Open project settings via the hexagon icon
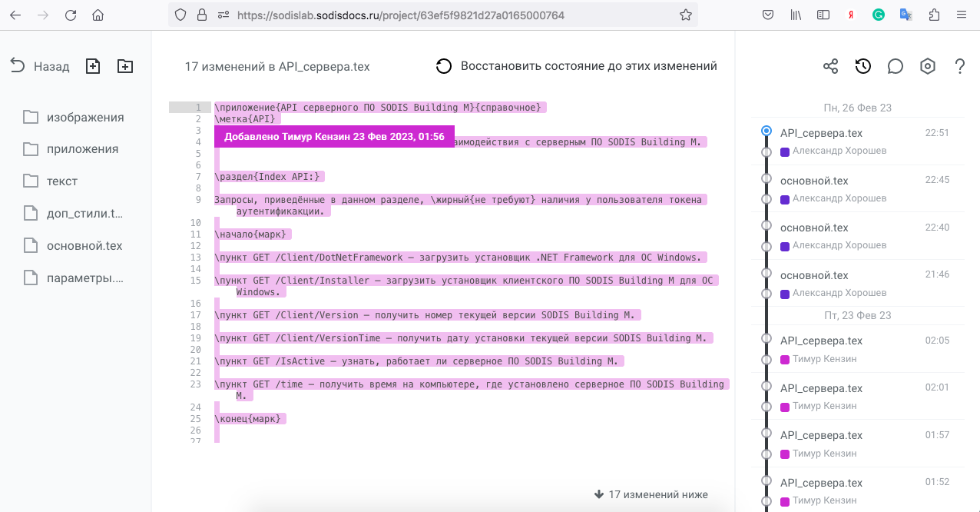The width and height of the screenshot is (980, 512). coord(927,66)
